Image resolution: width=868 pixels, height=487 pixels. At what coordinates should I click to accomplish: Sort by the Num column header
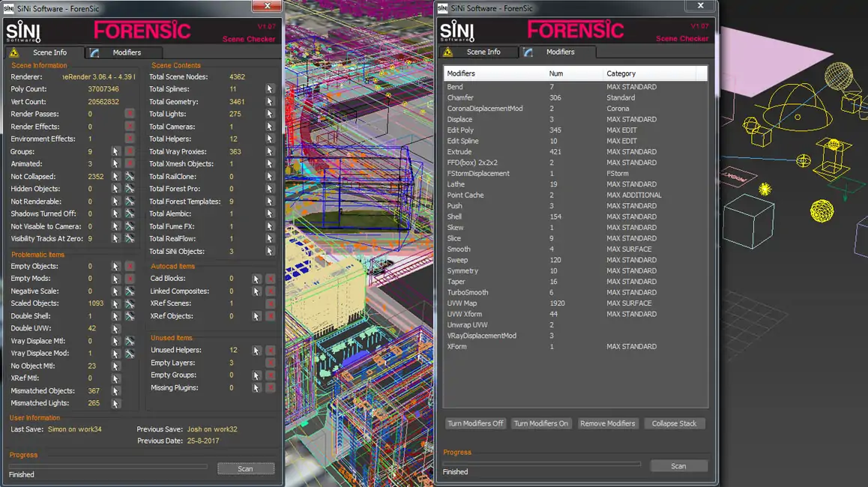coord(555,73)
